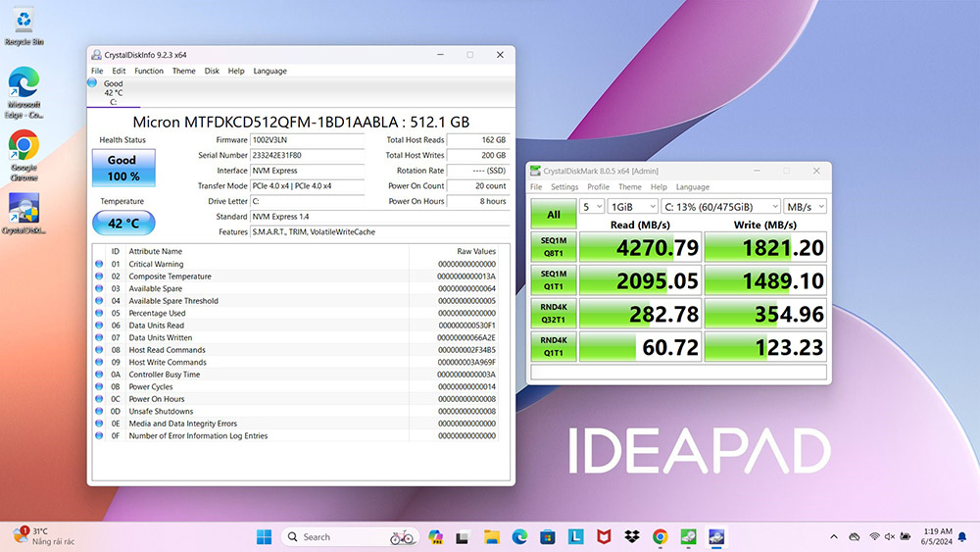980x552 pixels.
Task: Run all benchmarks with the All button
Action: click(x=554, y=215)
